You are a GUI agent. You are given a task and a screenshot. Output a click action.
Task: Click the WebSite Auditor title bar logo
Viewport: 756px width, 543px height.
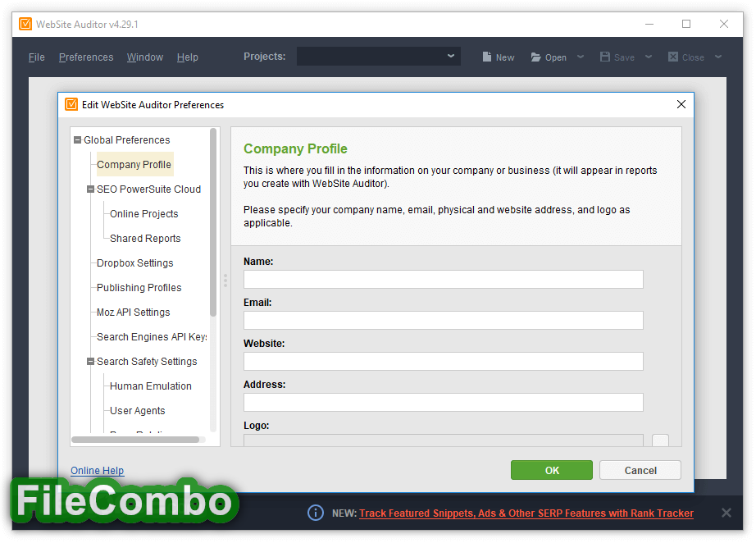pyautogui.click(x=25, y=24)
